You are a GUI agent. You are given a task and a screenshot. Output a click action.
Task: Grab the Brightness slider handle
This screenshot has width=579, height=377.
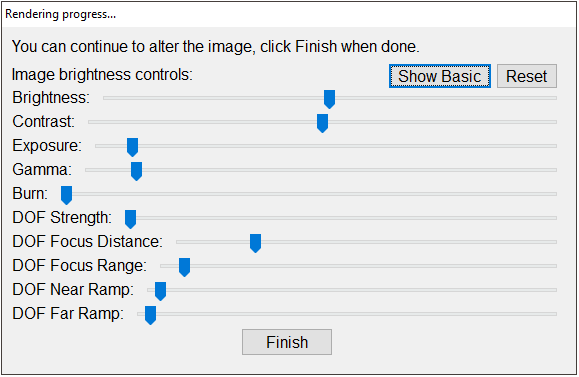coord(329,99)
